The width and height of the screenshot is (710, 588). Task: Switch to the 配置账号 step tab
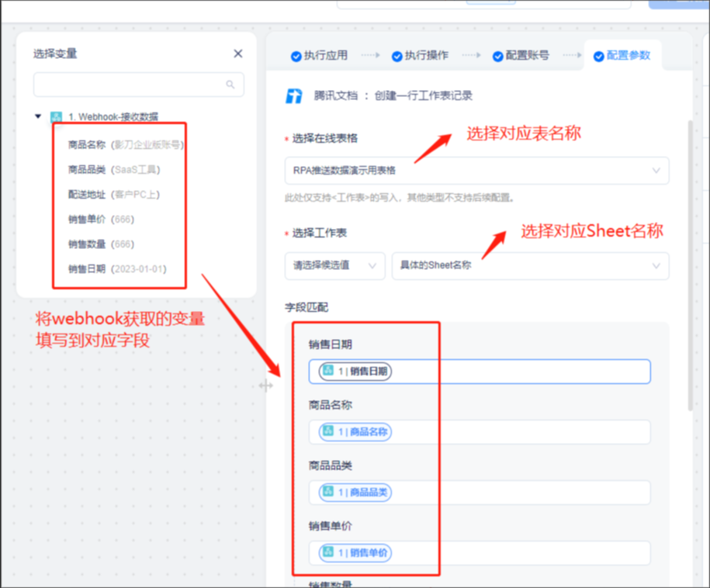click(x=521, y=56)
